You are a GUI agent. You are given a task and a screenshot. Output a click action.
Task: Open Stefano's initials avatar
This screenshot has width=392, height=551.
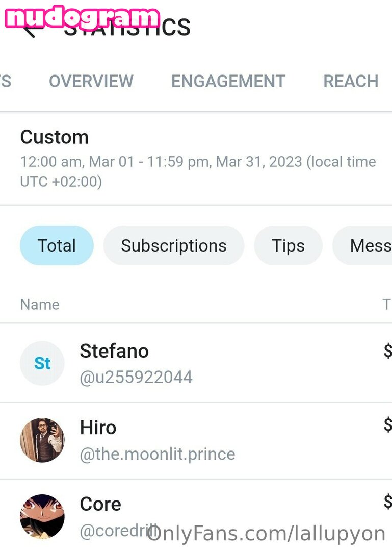tap(42, 363)
